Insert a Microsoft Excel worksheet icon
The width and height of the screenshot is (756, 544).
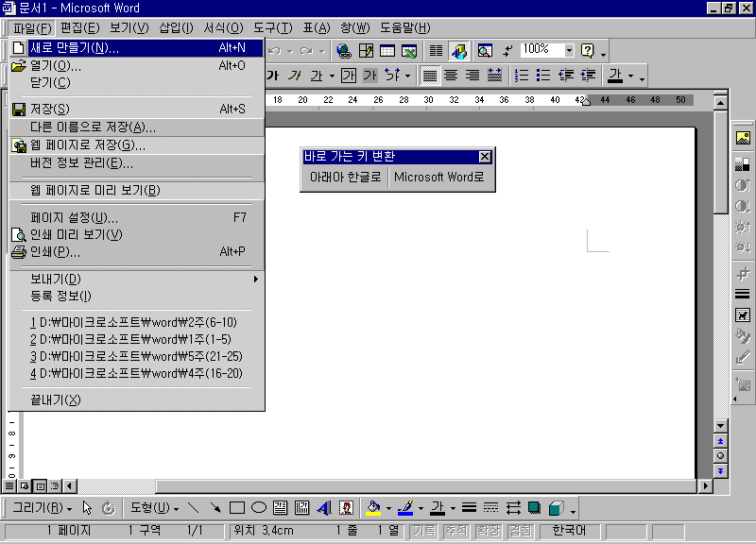click(409, 51)
